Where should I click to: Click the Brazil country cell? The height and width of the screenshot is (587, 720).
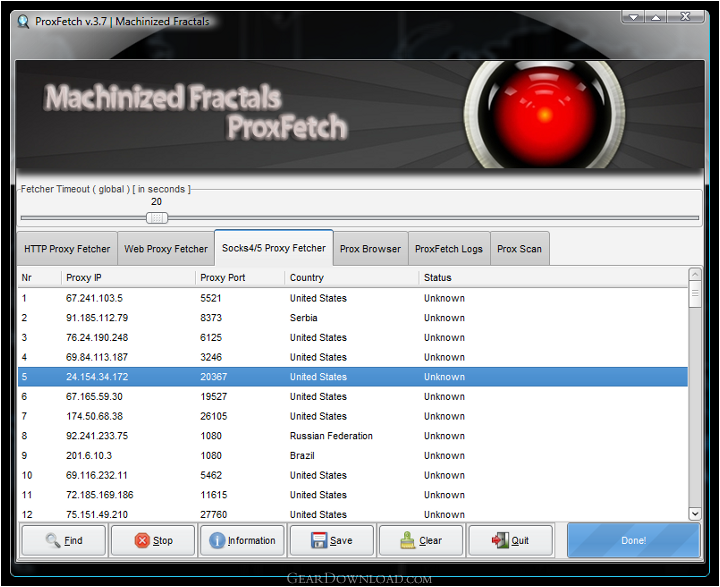pyautogui.click(x=302, y=456)
